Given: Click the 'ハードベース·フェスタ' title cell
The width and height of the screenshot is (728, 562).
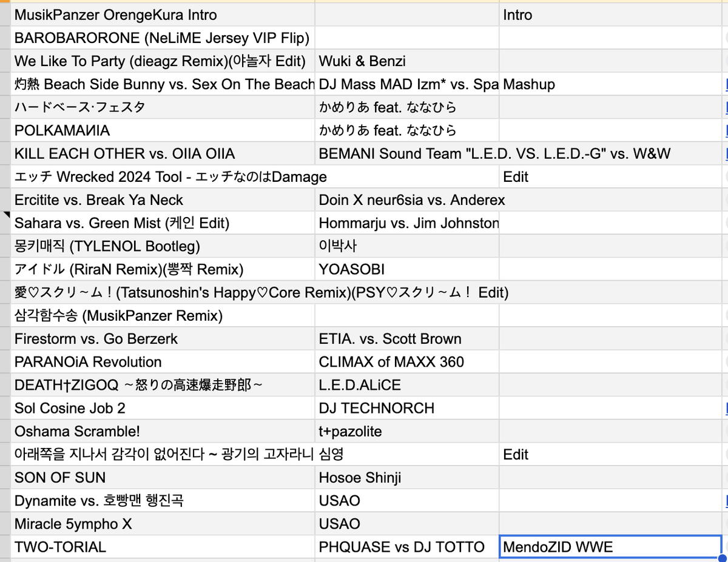Looking at the screenshot, I should (x=163, y=107).
